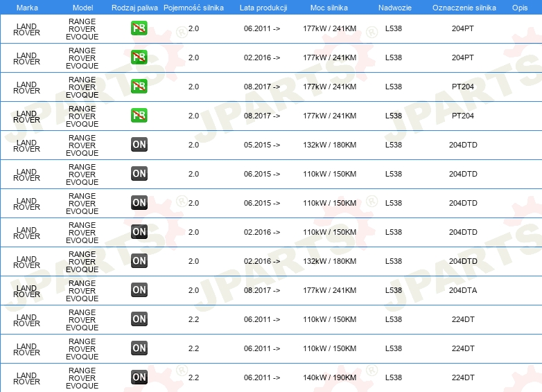
Task: Click 132kW / 180KM in the 05.2015 row
Action: (x=329, y=145)
